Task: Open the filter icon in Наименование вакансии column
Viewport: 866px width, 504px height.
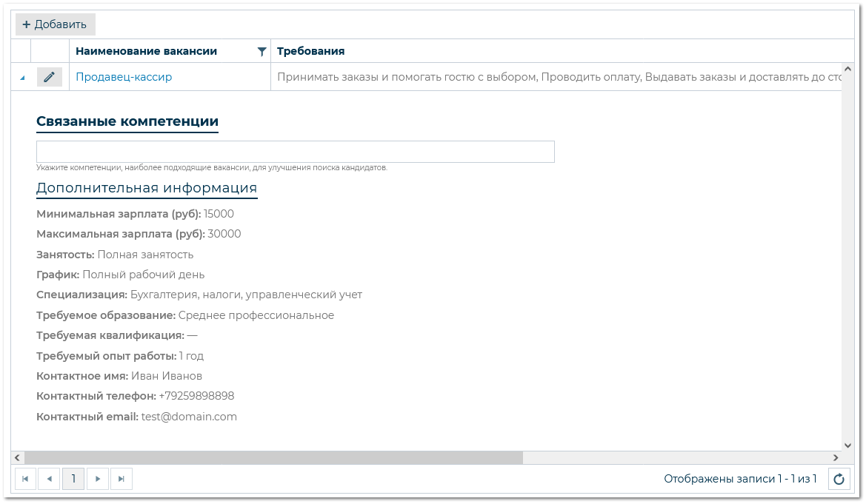Action: [262, 52]
